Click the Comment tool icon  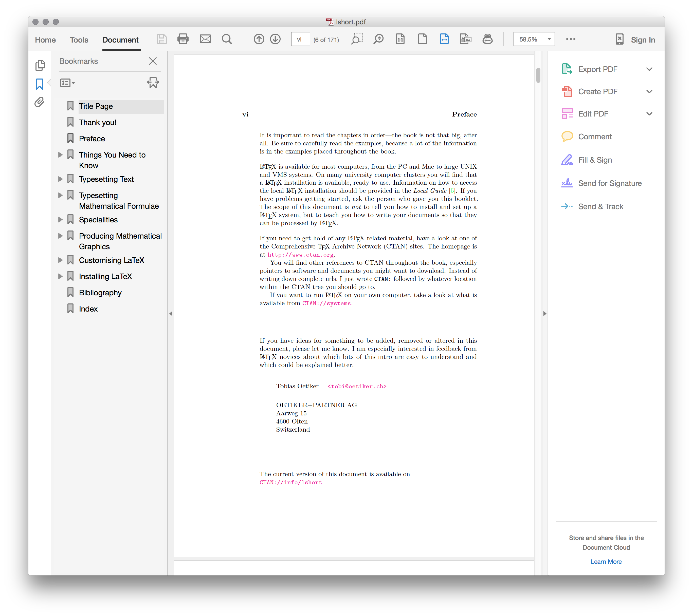pyautogui.click(x=566, y=137)
